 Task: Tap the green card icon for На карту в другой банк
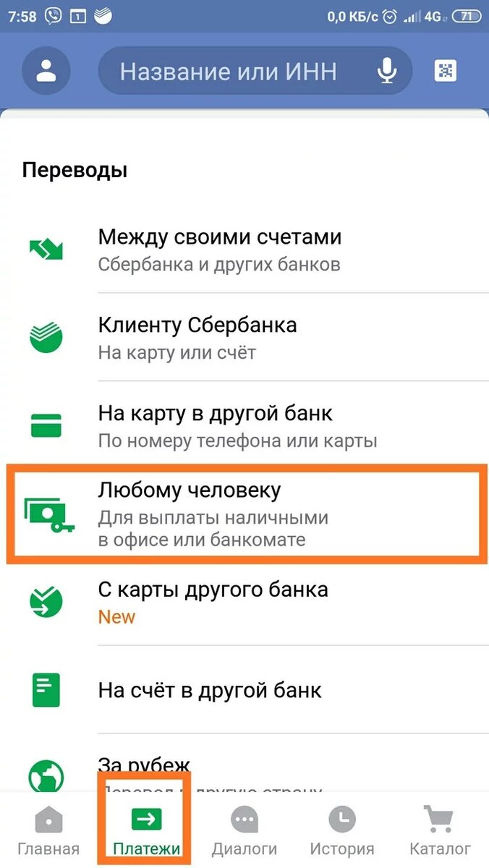[46, 425]
